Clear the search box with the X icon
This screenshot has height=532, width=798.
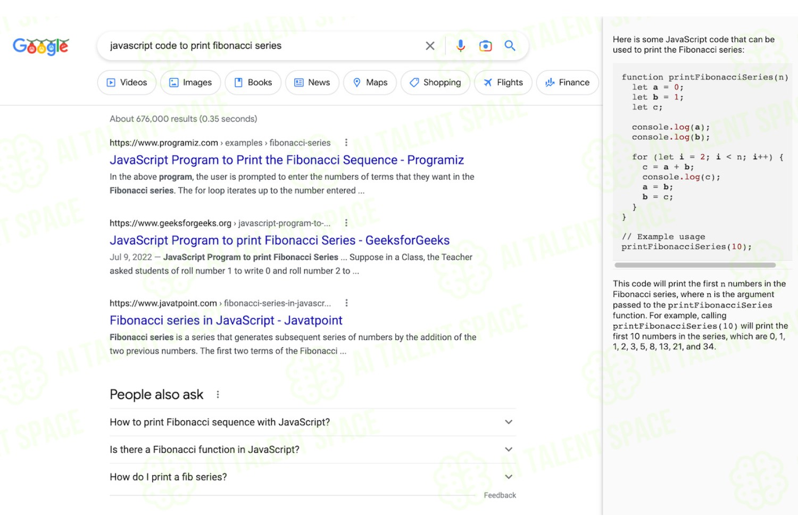(430, 46)
